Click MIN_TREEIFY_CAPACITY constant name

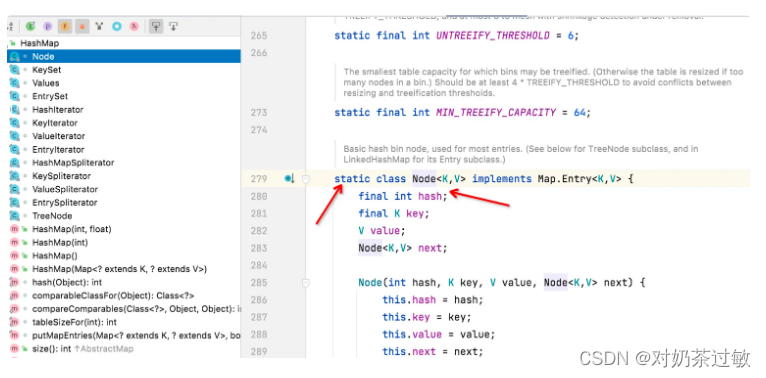(496, 113)
